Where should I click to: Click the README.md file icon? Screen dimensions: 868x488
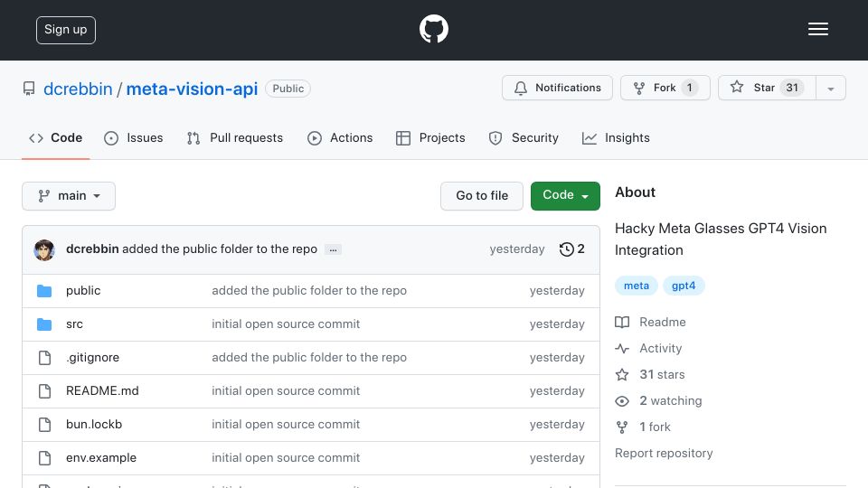coord(45,391)
